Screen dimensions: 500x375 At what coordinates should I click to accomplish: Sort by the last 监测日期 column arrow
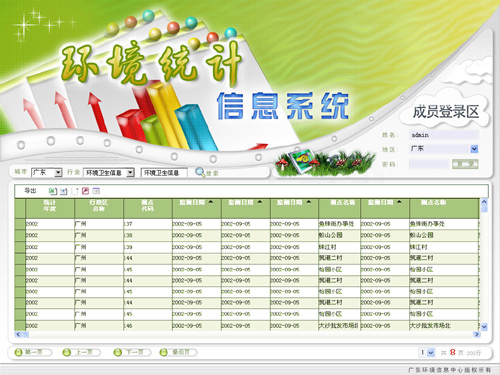point(399,202)
